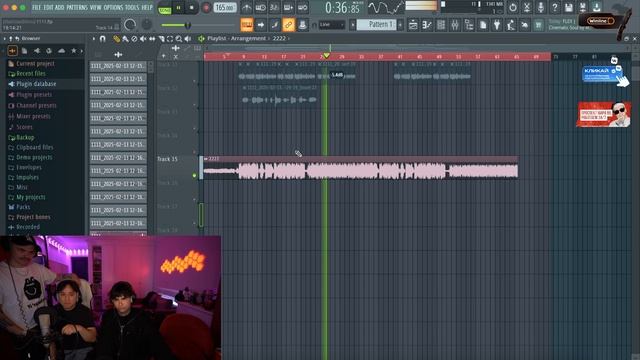Toggle Song/Pattern mode switch

click(x=165, y=8)
